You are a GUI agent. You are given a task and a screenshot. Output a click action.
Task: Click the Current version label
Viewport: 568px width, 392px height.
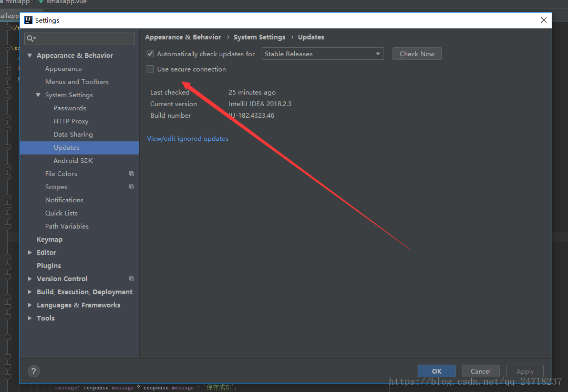[x=173, y=104]
